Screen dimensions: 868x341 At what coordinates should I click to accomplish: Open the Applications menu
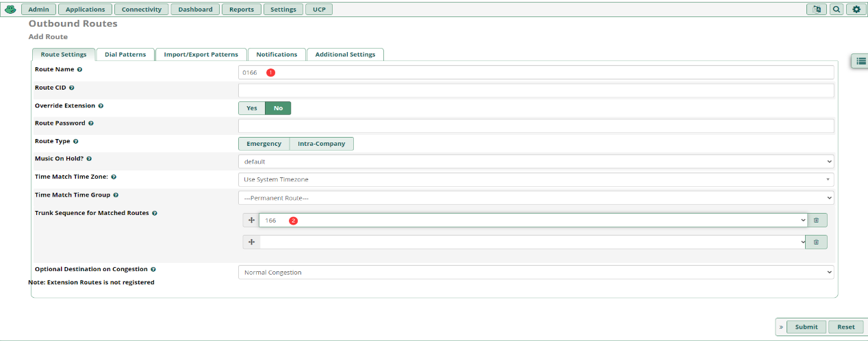[x=86, y=10]
